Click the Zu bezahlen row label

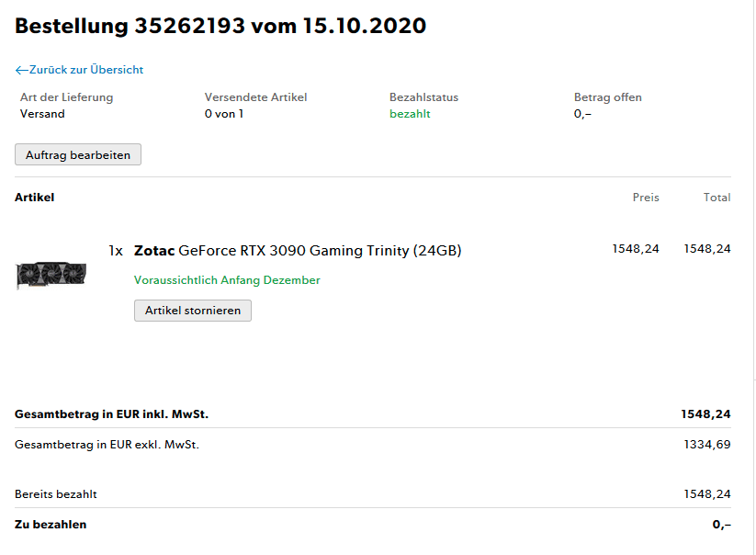[x=51, y=525]
